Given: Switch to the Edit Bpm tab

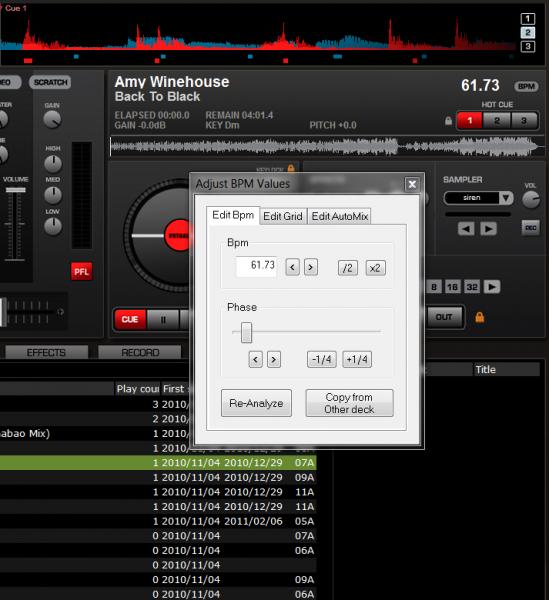Looking at the screenshot, I should (x=233, y=215).
